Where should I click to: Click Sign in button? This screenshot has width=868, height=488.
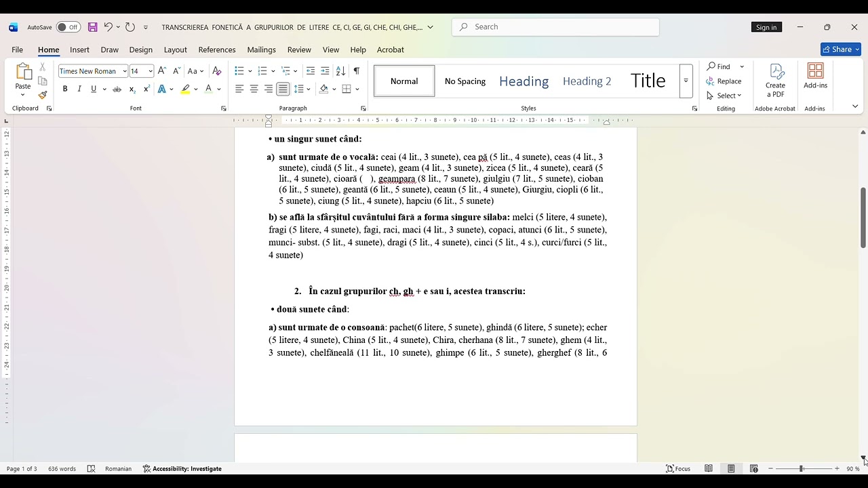tap(766, 27)
